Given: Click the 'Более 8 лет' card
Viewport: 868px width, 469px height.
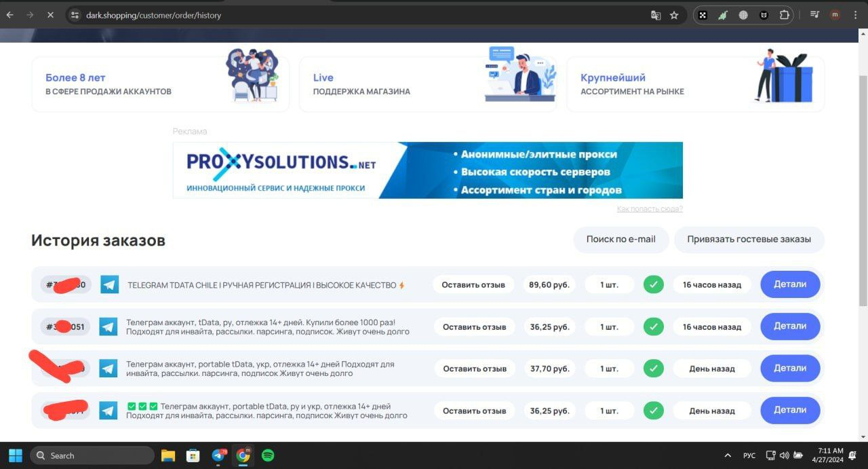Looking at the screenshot, I should 160,84.
